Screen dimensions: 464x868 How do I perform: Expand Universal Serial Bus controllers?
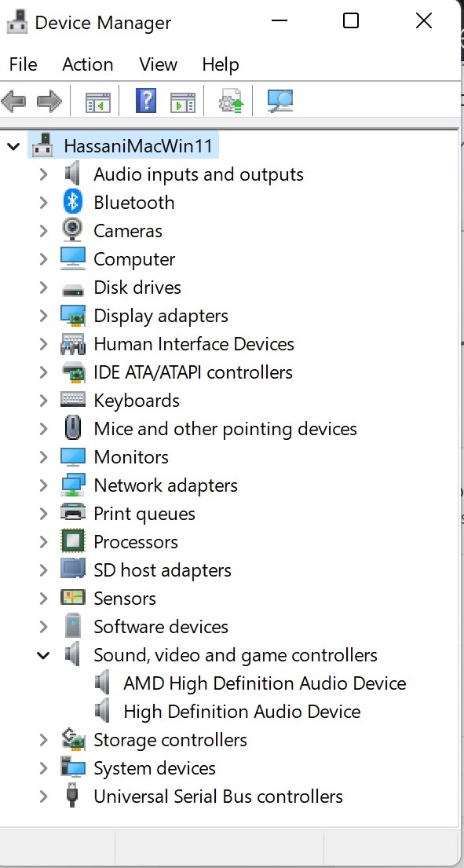click(43, 797)
